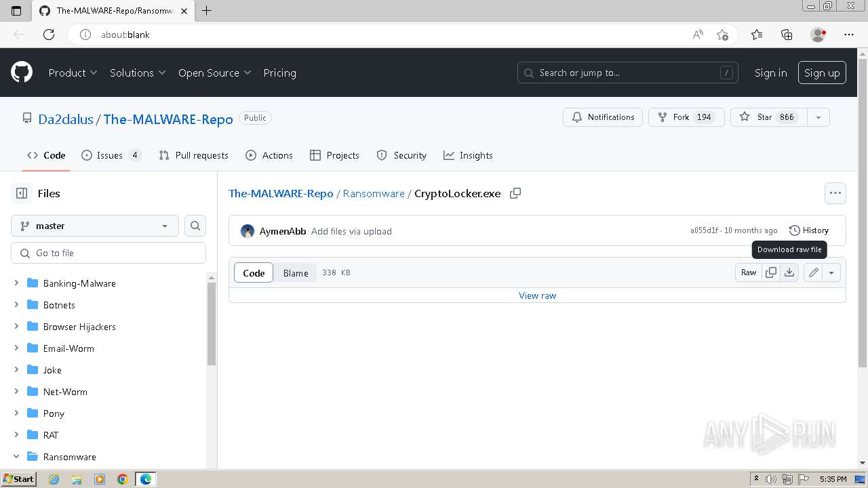Open the Issues tab

point(111,155)
